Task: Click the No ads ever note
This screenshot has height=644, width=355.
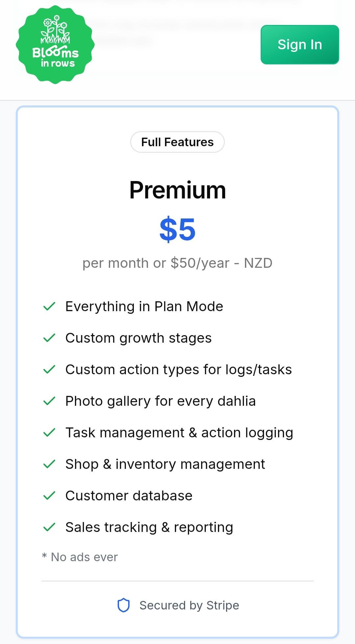Action: coord(80,557)
